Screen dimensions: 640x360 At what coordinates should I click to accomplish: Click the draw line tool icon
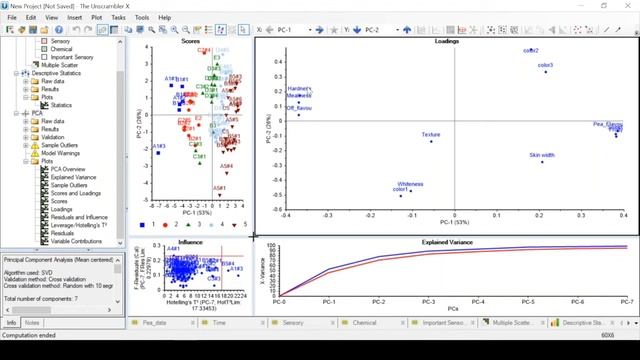coord(607,30)
